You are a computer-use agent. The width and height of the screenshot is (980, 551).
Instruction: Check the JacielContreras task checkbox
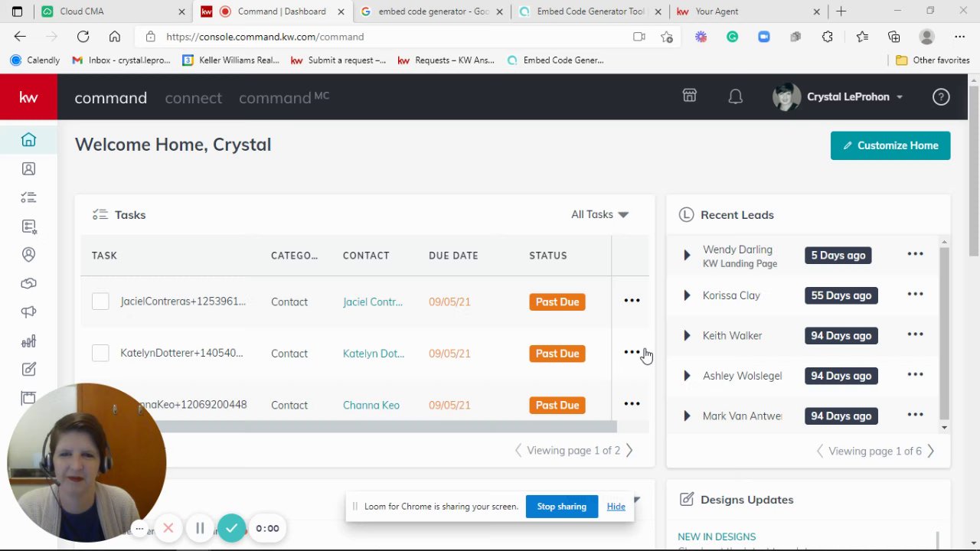click(x=100, y=302)
